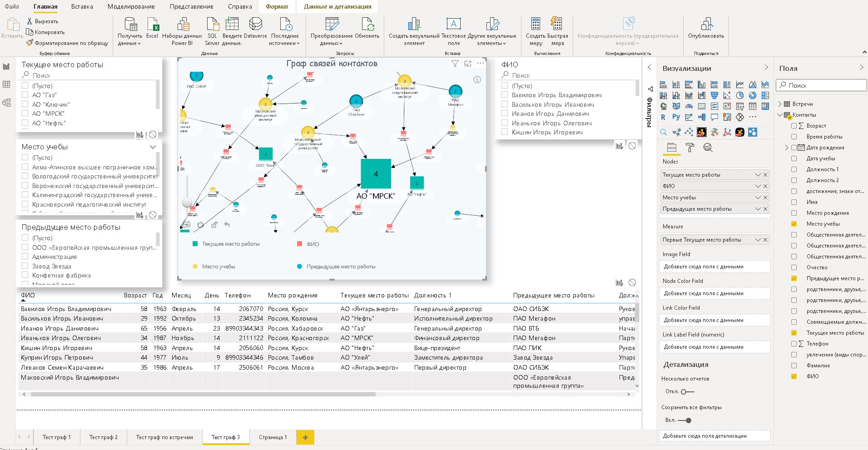
Task: Open the Файл menu
Action: 12,6
